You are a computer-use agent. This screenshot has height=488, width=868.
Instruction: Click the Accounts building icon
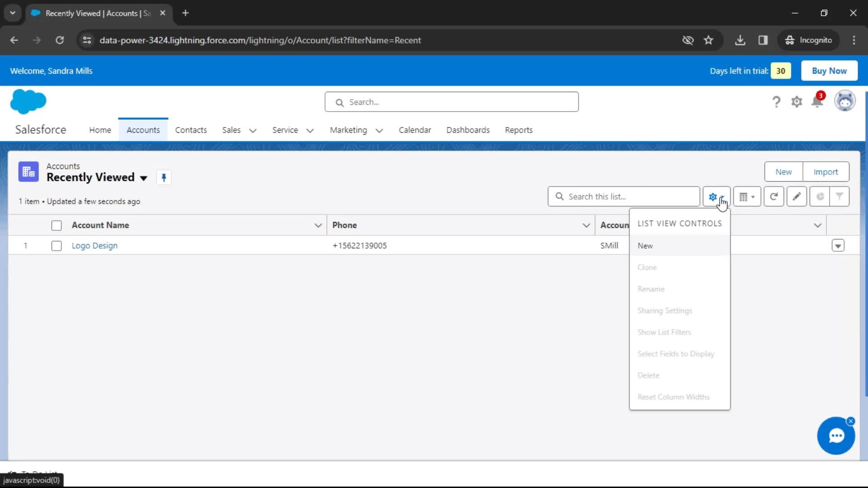point(28,172)
